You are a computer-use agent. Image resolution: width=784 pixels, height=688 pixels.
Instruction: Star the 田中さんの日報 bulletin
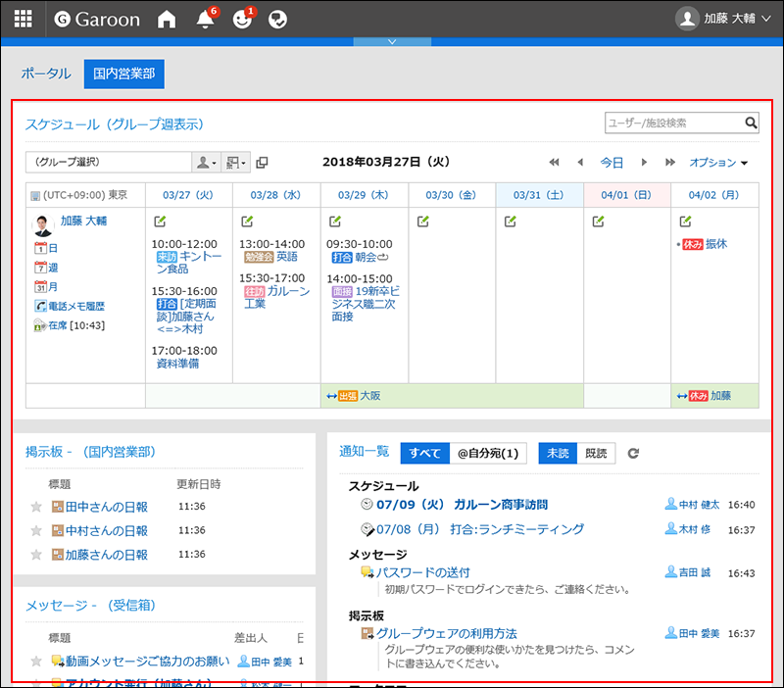pos(36,507)
